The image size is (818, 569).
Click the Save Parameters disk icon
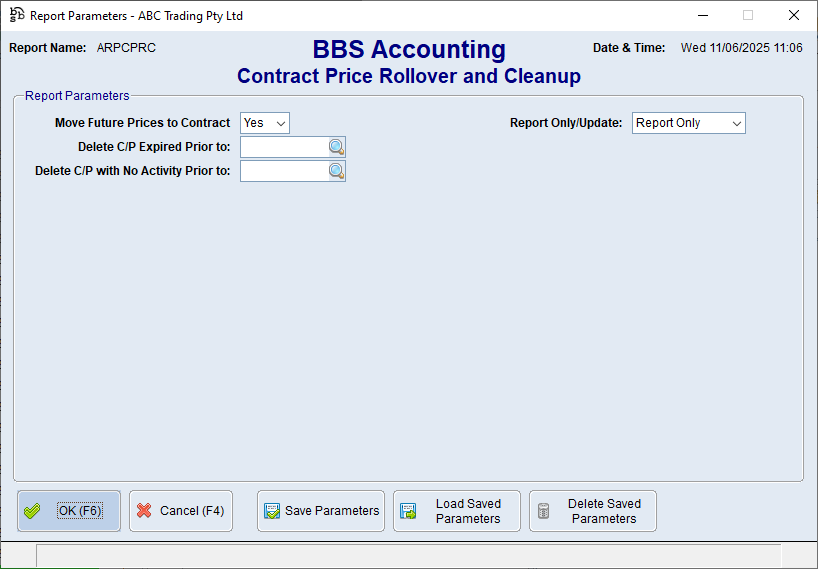tap(271, 511)
